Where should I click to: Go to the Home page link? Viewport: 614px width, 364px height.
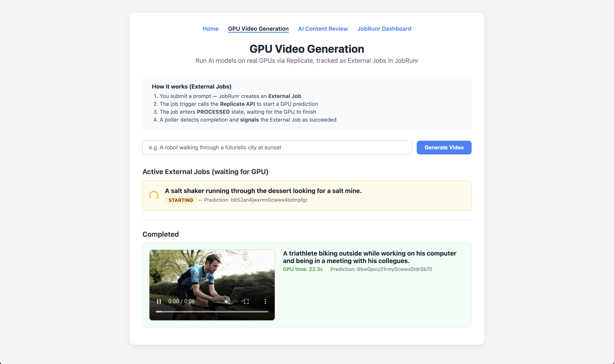pos(210,29)
